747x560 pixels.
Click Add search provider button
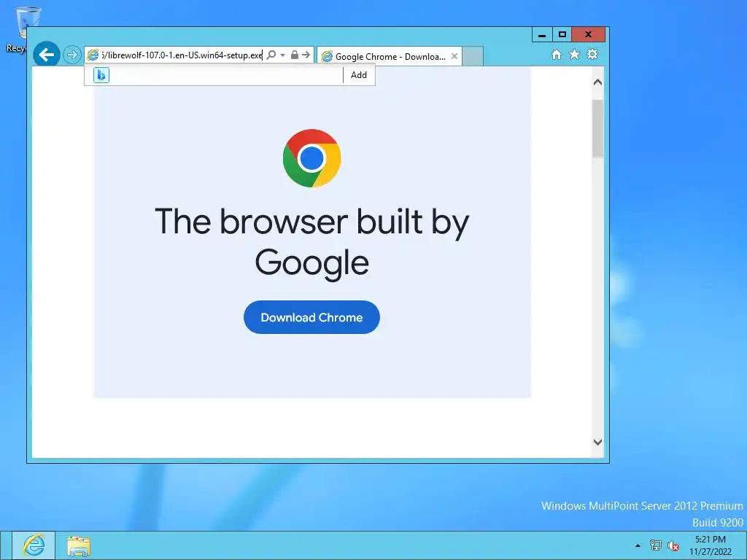click(x=359, y=75)
